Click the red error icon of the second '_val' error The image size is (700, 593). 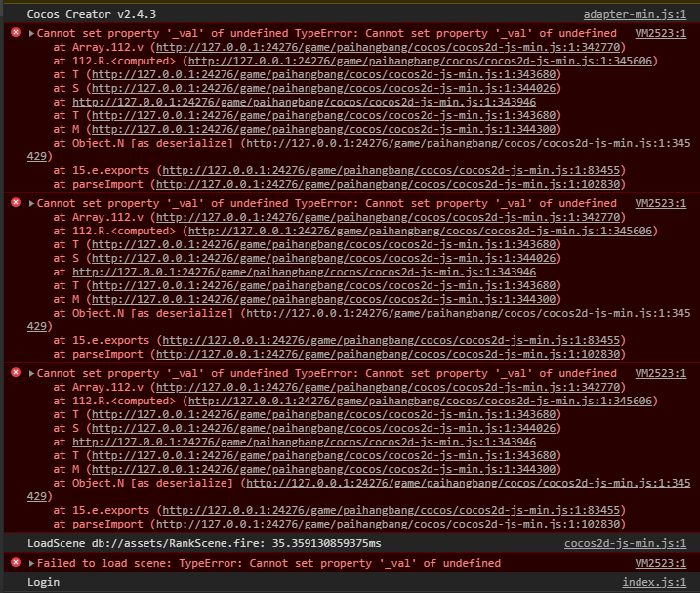coord(16,202)
